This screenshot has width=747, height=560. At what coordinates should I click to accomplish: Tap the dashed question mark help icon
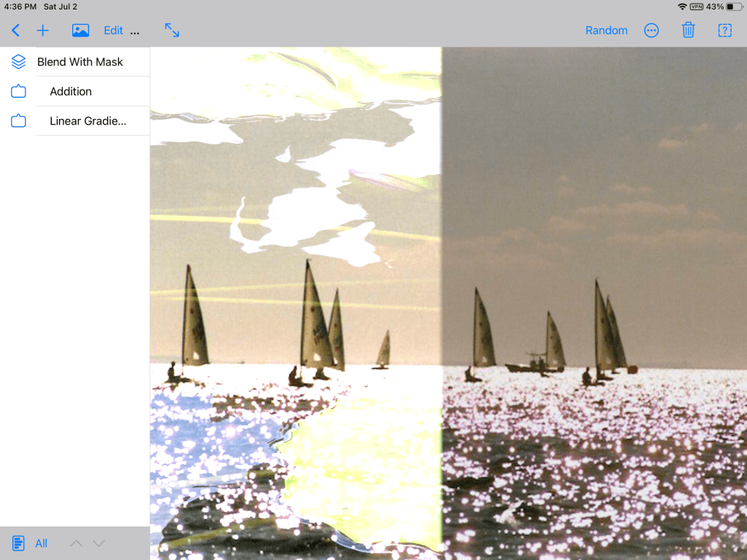724,31
